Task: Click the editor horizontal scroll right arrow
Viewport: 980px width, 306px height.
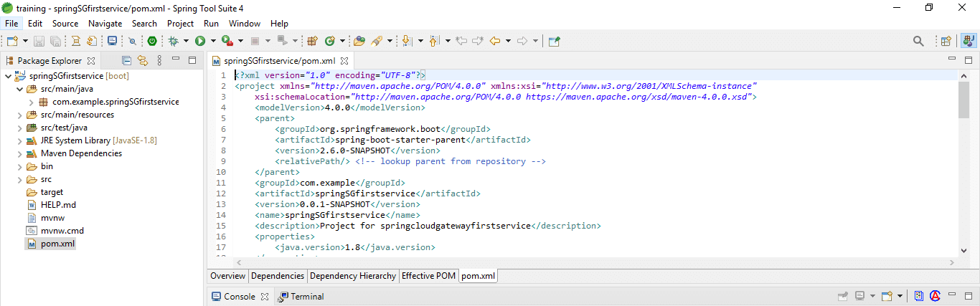Action: click(x=952, y=261)
